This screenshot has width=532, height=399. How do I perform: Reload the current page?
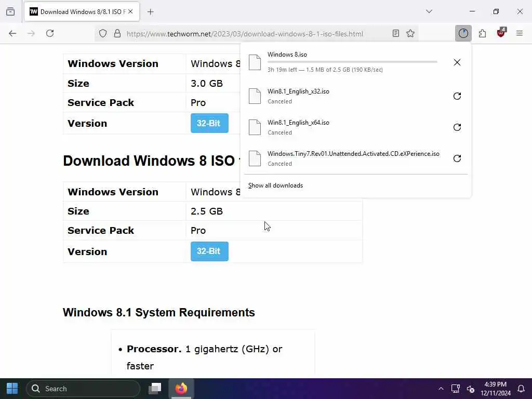[50, 33]
